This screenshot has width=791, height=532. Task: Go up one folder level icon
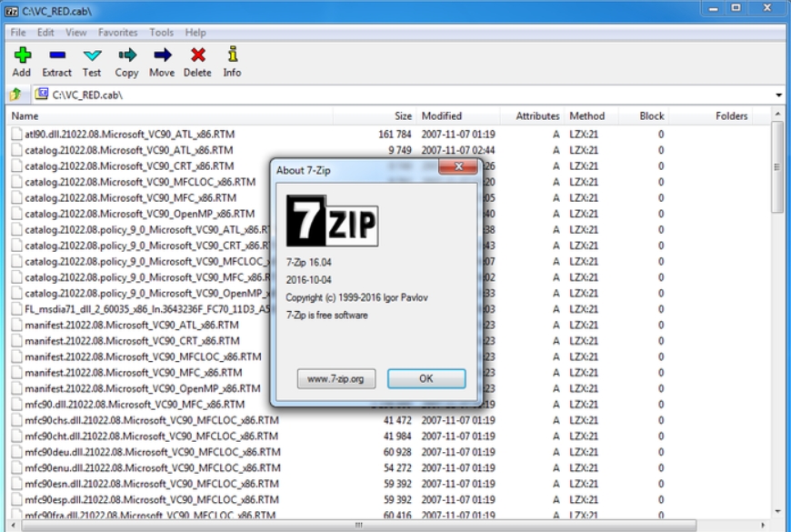pyautogui.click(x=15, y=95)
